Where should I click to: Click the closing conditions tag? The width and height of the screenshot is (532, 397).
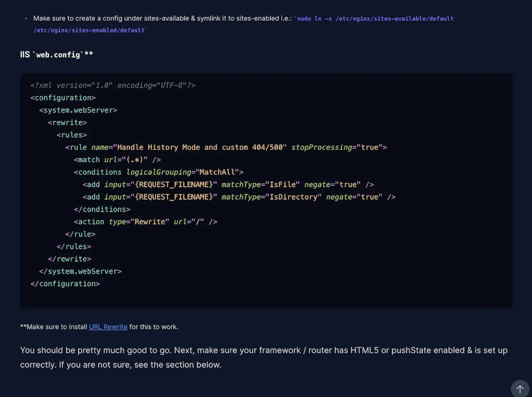102,209
